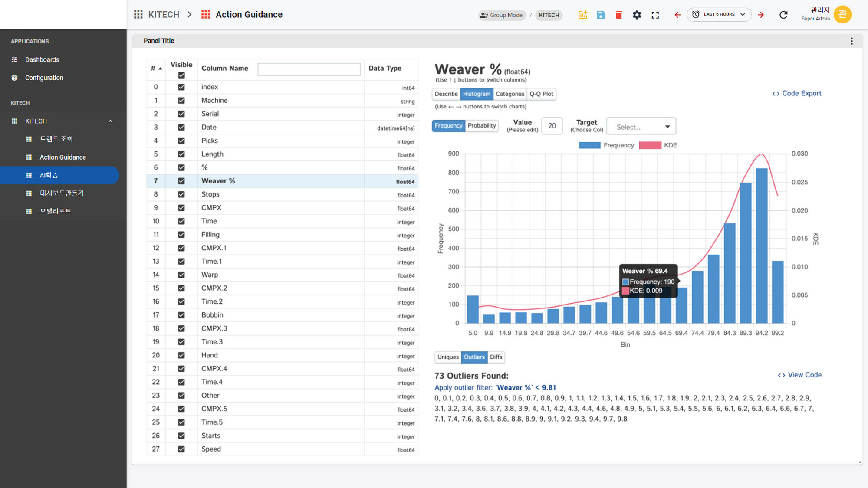Image resolution: width=868 pixels, height=488 pixels.
Task: Click the Group Mode button
Action: (502, 15)
